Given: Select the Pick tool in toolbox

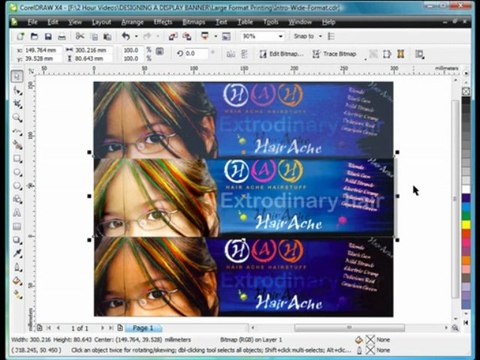Looking at the screenshot, I should 17,77.
